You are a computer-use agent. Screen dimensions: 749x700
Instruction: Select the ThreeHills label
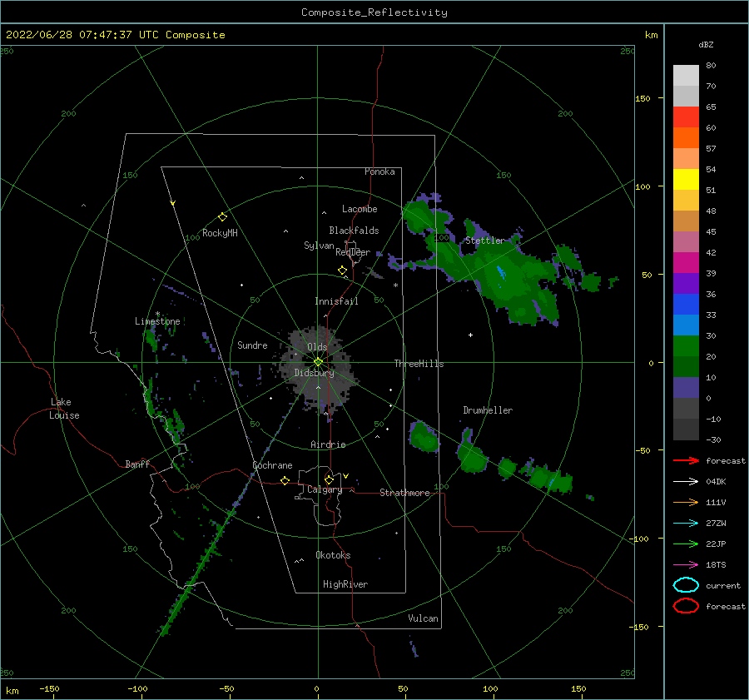click(x=419, y=364)
